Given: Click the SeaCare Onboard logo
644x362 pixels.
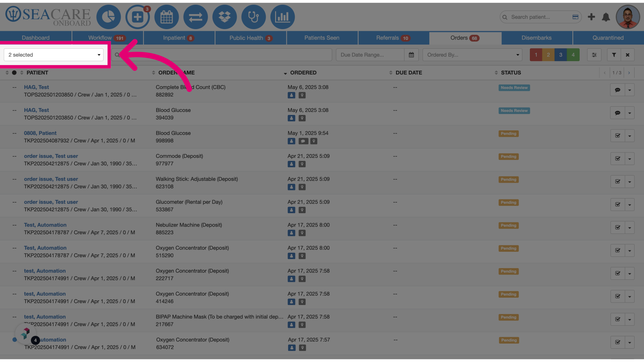Looking at the screenshot, I should pyautogui.click(x=48, y=16).
